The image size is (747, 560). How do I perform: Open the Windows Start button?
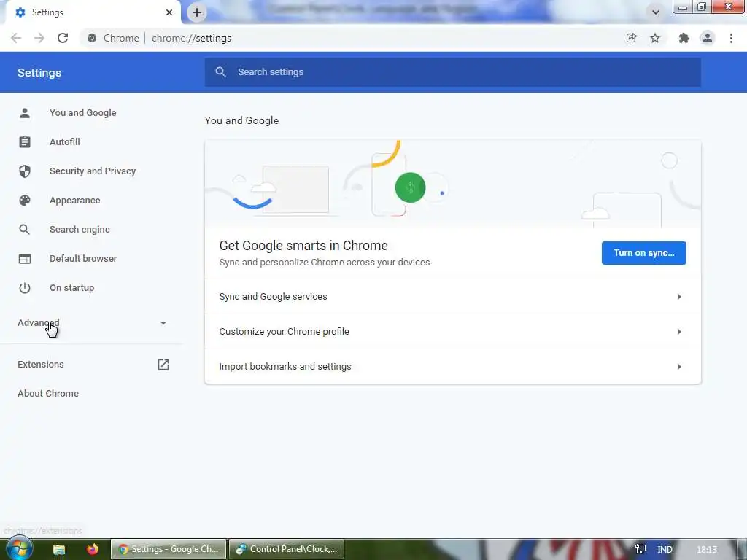[x=20, y=548]
